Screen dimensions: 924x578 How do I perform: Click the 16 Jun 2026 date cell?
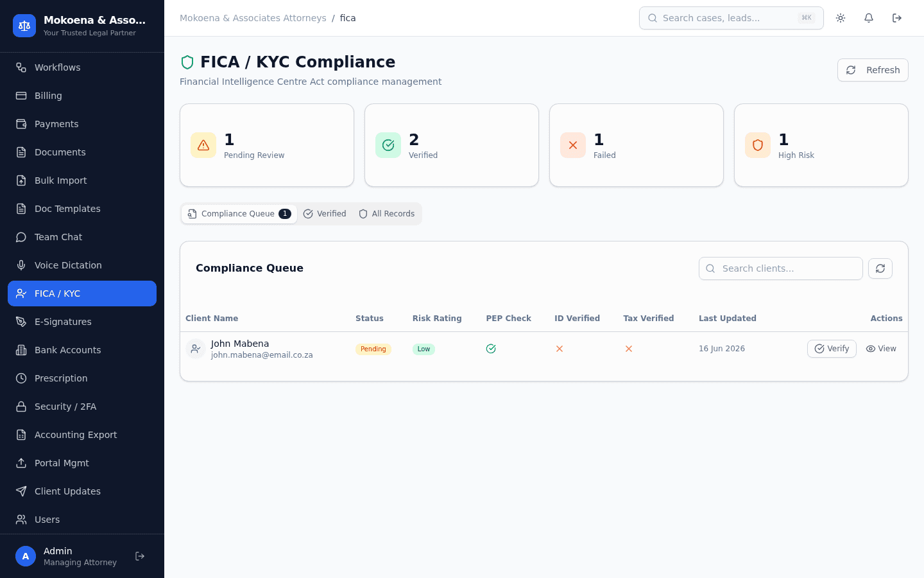point(722,349)
